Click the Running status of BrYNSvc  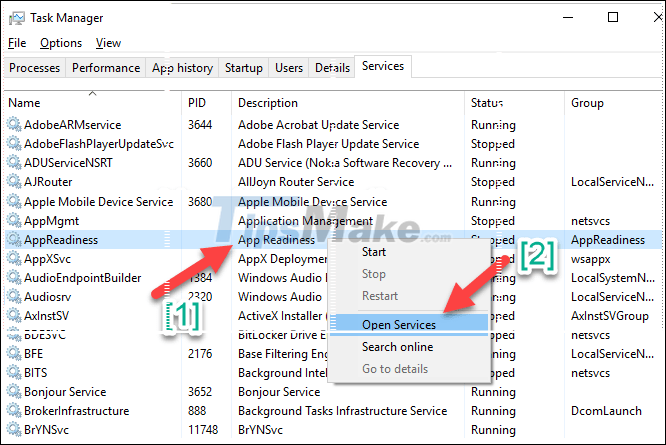[x=493, y=430]
